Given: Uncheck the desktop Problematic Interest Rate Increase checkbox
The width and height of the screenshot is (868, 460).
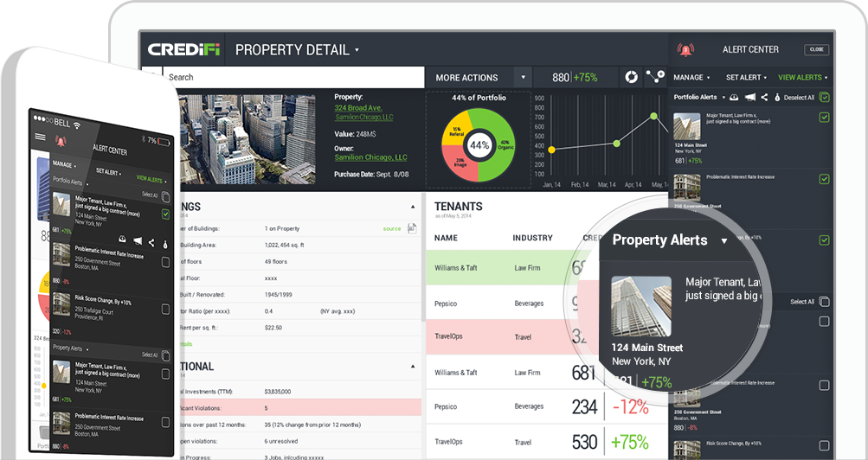Looking at the screenshot, I should point(824,179).
